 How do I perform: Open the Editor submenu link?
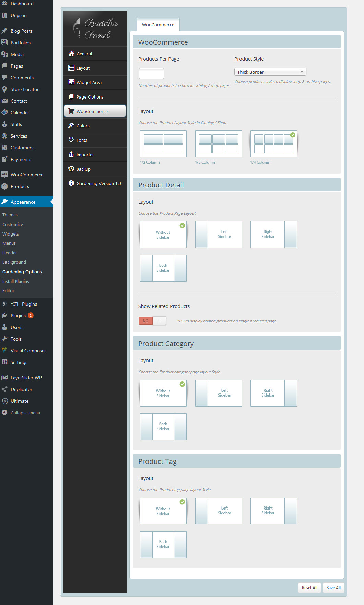[8, 290]
